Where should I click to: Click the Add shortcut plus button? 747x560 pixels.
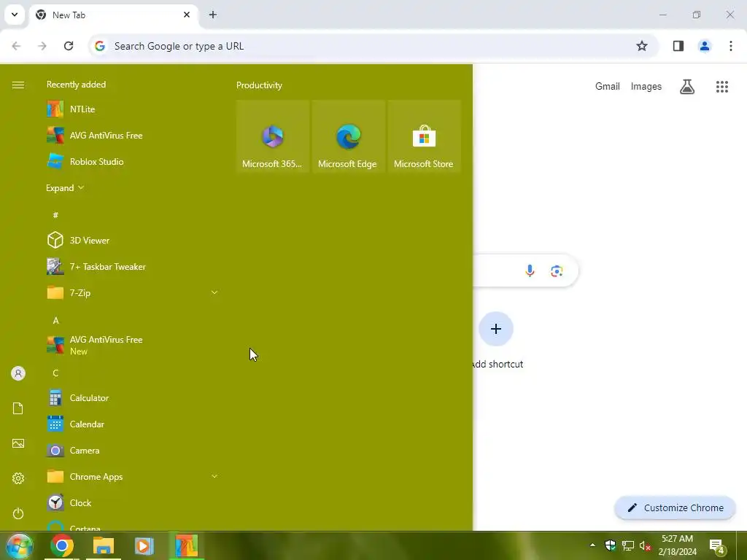tap(496, 329)
